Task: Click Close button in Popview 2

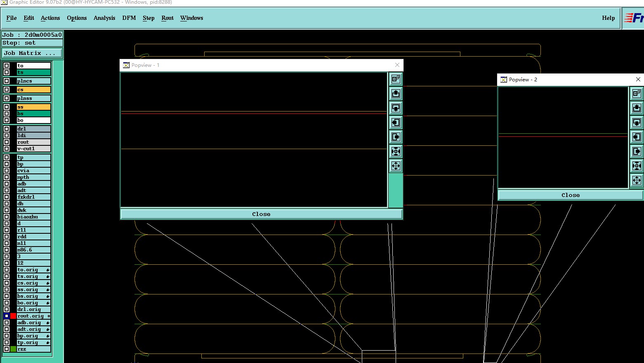Action: [571, 195]
